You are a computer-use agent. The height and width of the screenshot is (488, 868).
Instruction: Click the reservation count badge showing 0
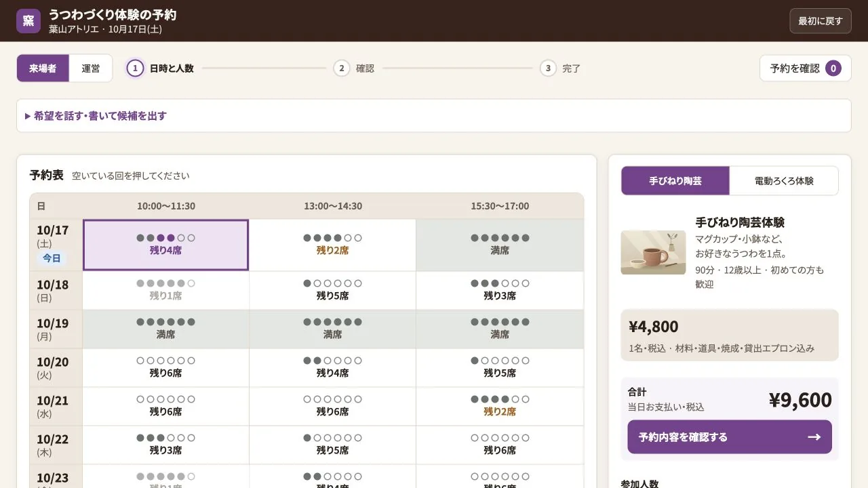833,68
